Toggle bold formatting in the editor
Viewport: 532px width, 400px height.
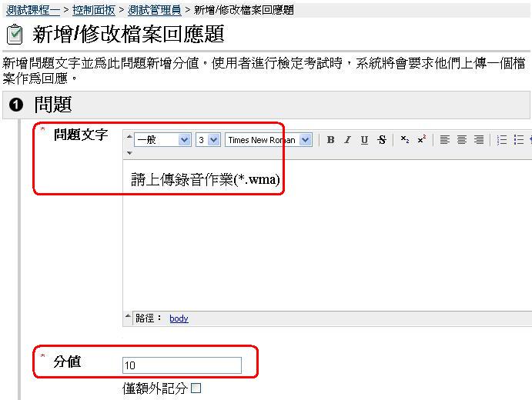pos(330,140)
